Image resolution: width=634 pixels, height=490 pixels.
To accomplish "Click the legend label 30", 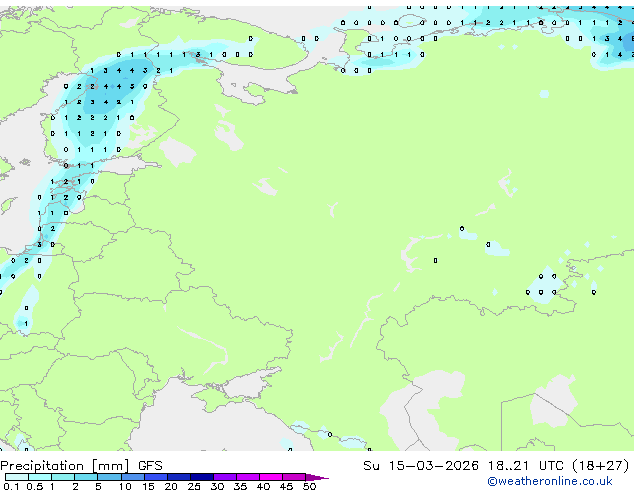I will click(x=217, y=486).
